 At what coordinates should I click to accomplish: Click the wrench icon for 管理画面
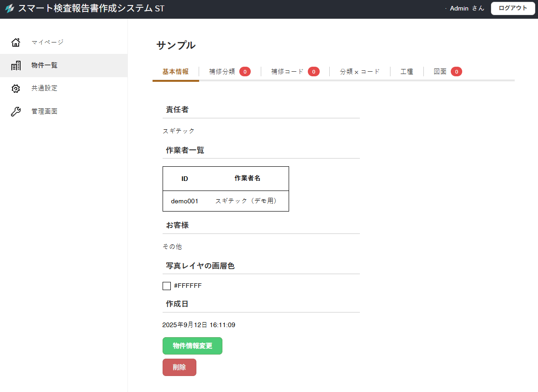16,111
